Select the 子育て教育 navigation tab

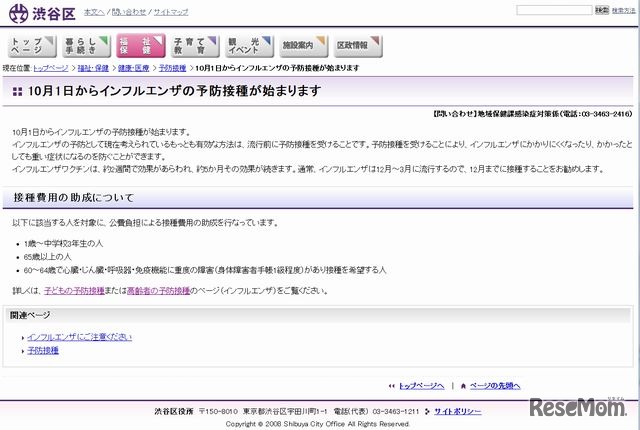195,46
